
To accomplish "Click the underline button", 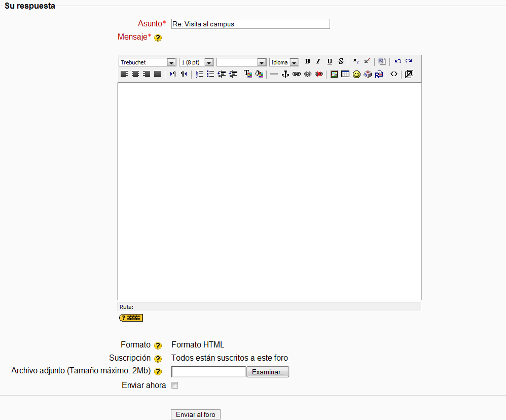I will click(x=330, y=61).
